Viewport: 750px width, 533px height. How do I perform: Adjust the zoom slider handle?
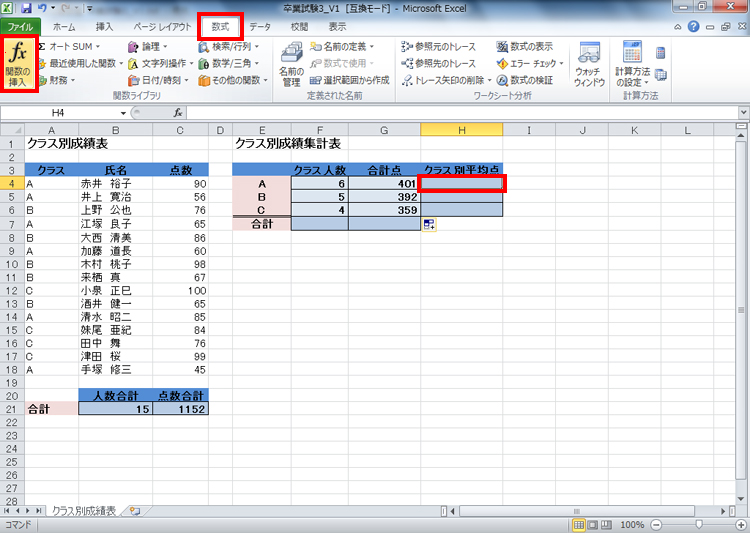pos(699,525)
